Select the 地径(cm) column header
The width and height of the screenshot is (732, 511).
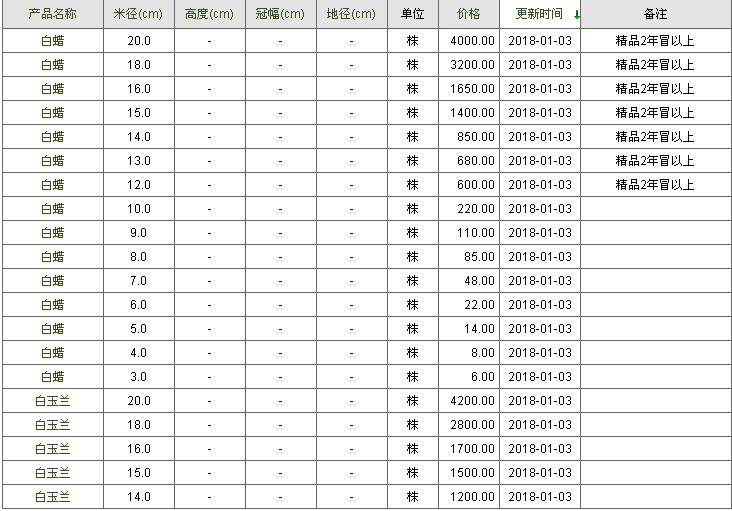[x=351, y=15]
